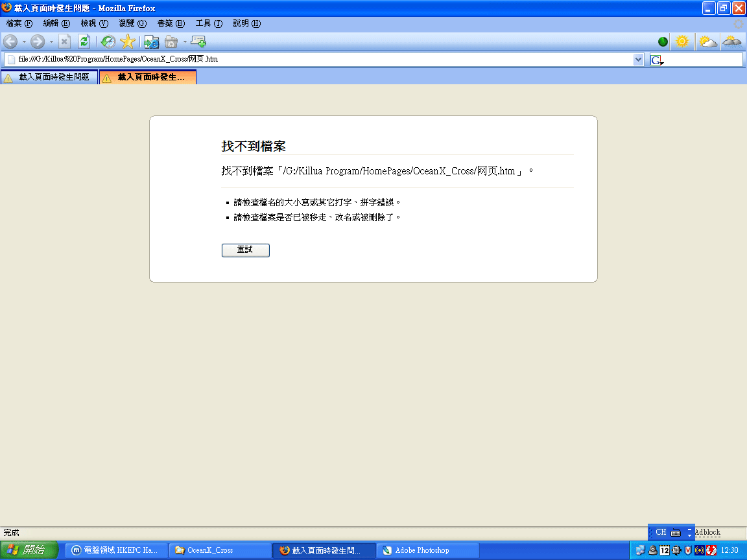Click the 找不到檔案 error heading
Screen dimensions: 747x560
point(254,146)
